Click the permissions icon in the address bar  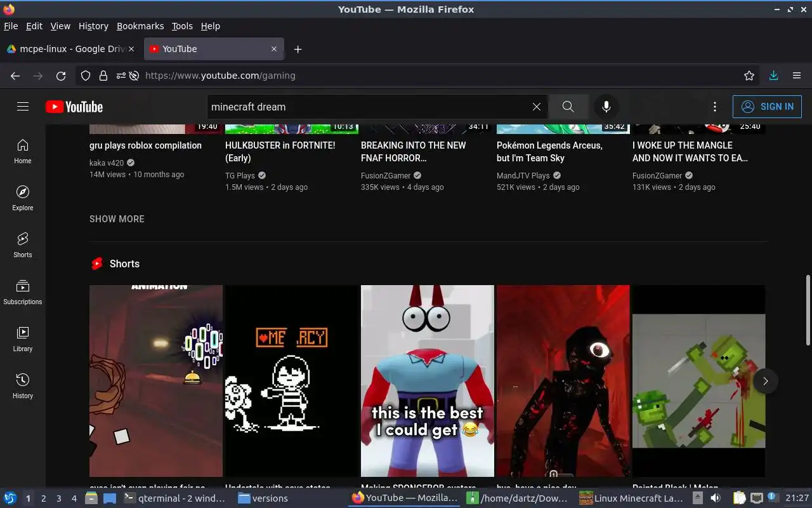pos(121,76)
